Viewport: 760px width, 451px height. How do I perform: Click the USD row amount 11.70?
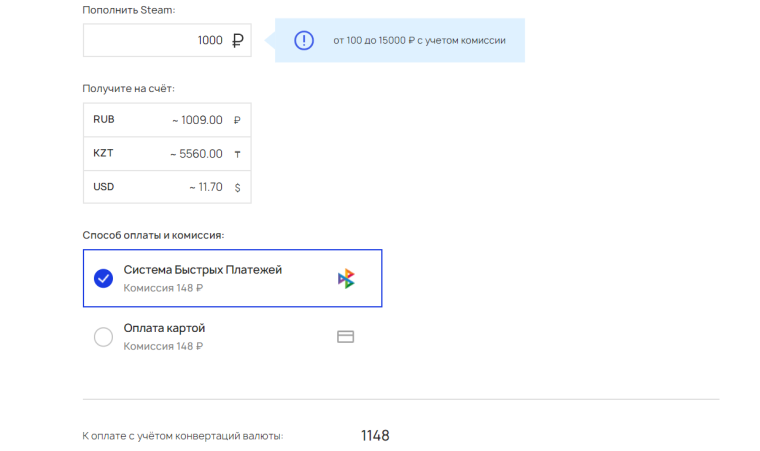click(206, 187)
